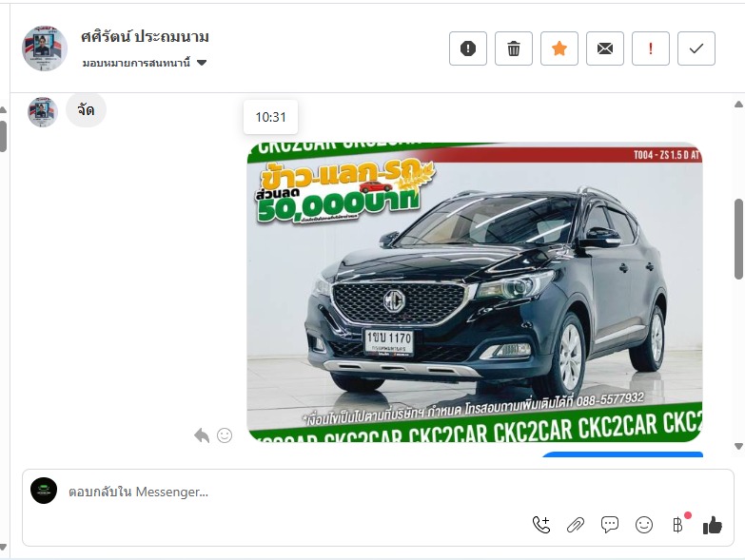Attach a file with the paperclip icon
The image size is (745, 560).
point(576,525)
